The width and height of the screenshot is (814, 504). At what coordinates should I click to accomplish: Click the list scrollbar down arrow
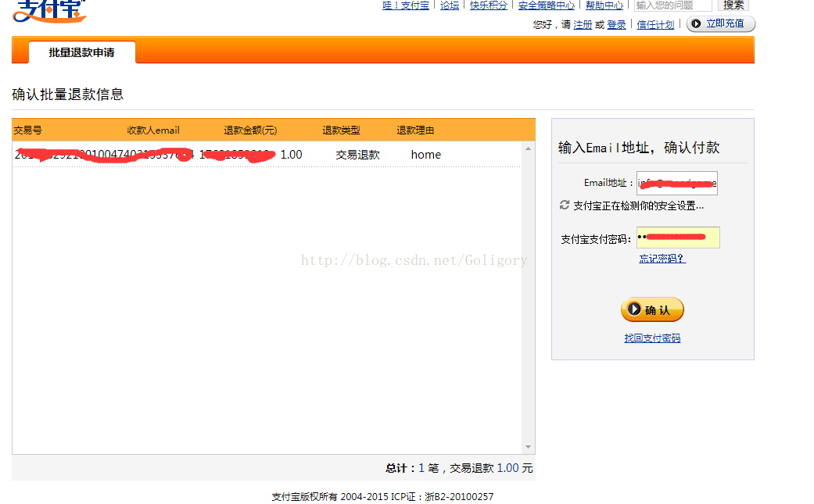[528, 447]
